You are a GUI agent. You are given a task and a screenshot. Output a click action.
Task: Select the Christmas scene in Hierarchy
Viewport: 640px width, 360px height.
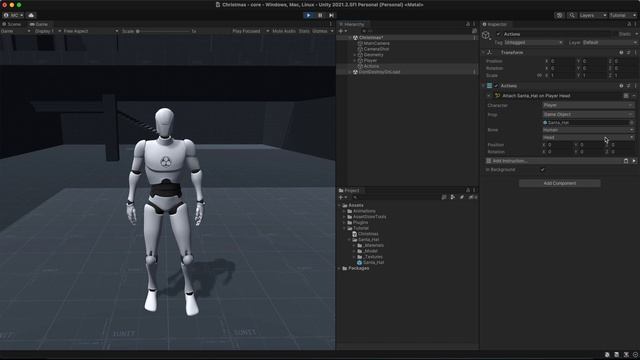tap(371, 38)
